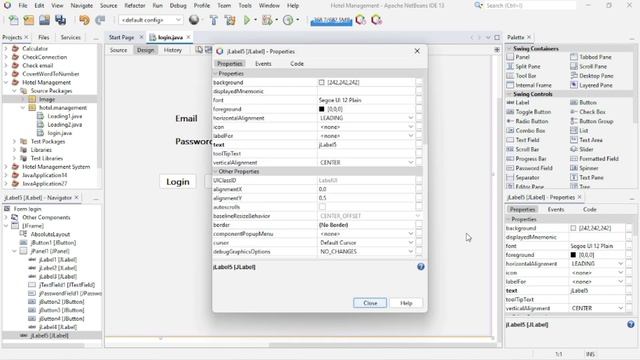Toggle the autoscrolls checkbox in dialog
Screen dimensions: 640x360
(x=322, y=207)
